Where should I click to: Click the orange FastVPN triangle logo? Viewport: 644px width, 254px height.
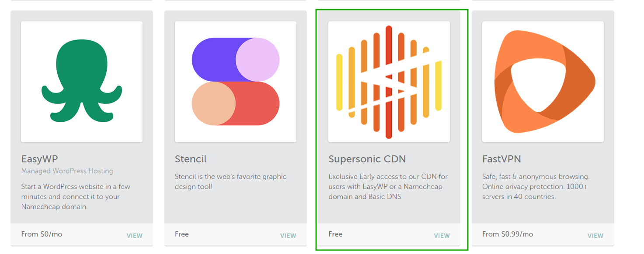pyautogui.click(x=544, y=82)
